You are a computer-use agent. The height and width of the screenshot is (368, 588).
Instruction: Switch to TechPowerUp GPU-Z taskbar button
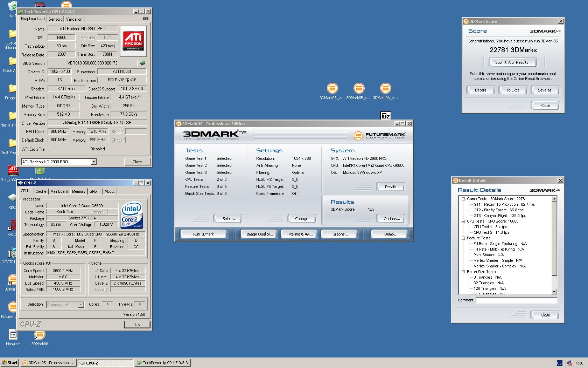163,363
